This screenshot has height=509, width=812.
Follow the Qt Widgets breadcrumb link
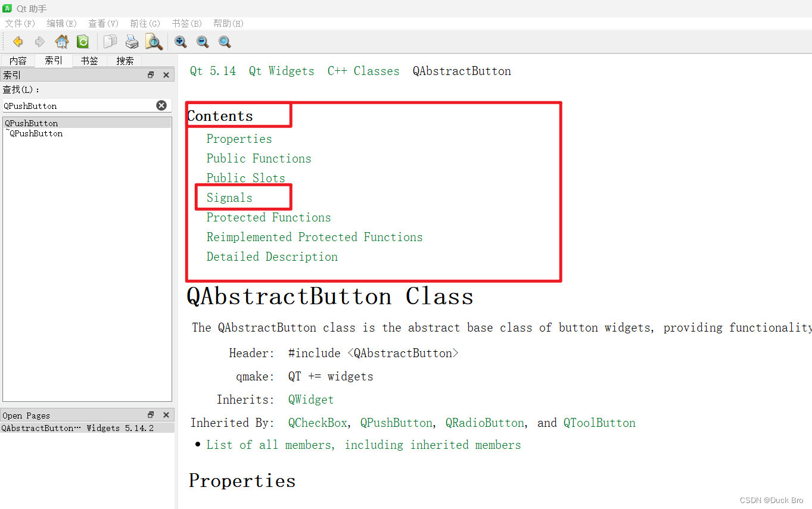click(x=281, y=71)
